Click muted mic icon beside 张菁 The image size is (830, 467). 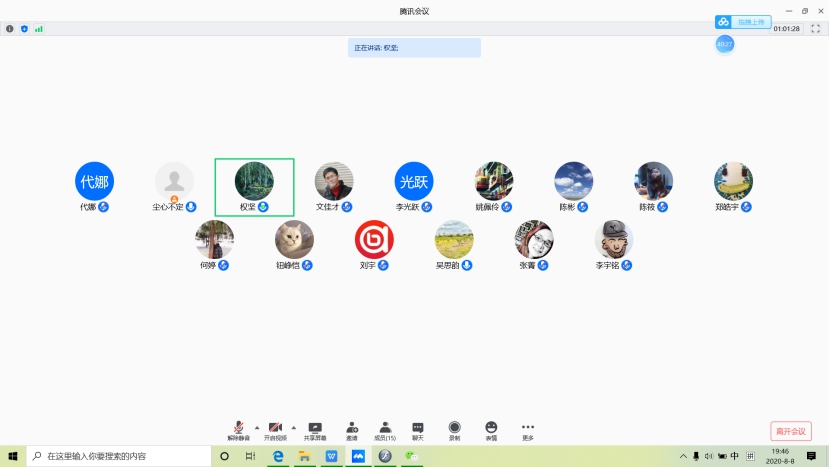tap(543, 265)
